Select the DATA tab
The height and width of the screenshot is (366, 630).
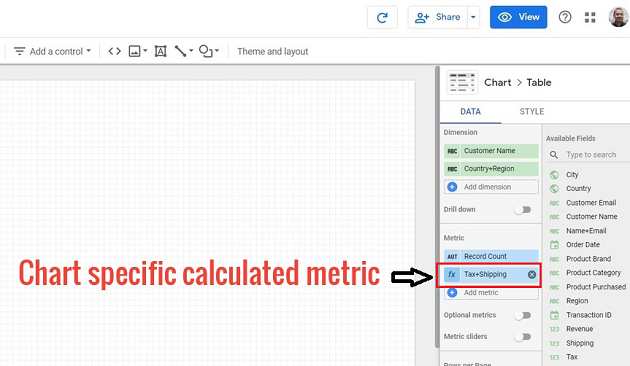tap(470, 112)
